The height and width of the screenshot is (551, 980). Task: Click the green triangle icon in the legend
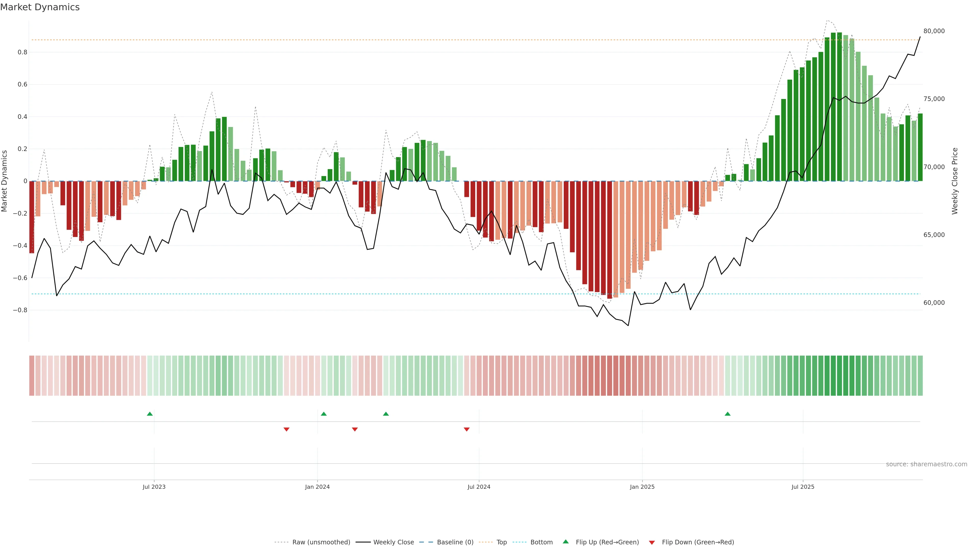(x=566, y=542)
